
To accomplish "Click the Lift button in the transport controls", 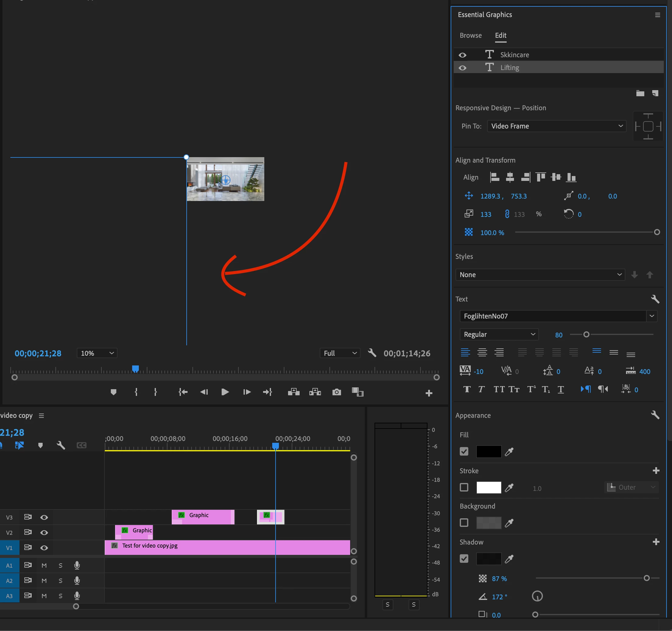I will pyautogui.click(x=294, y=392).
